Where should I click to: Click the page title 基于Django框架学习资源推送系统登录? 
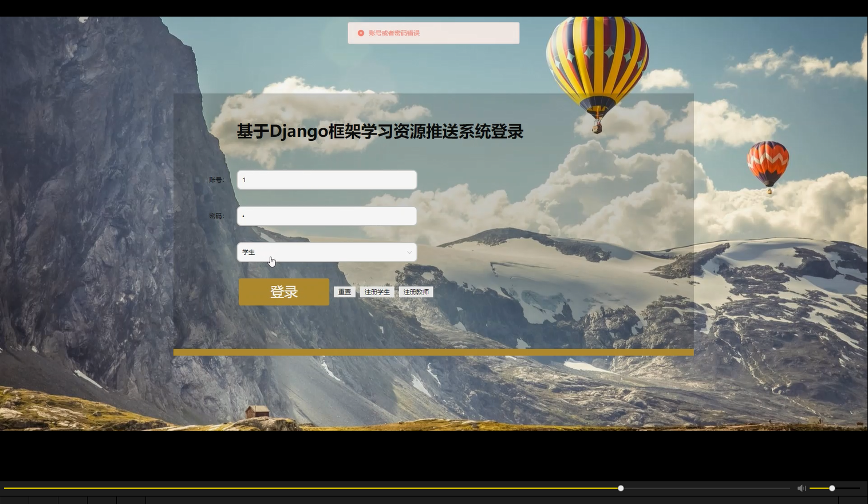coord(380,131)
